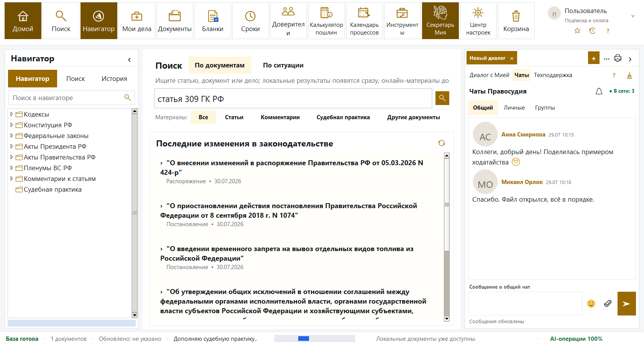Click the status bar progress bar

click(x=315, y=338)
